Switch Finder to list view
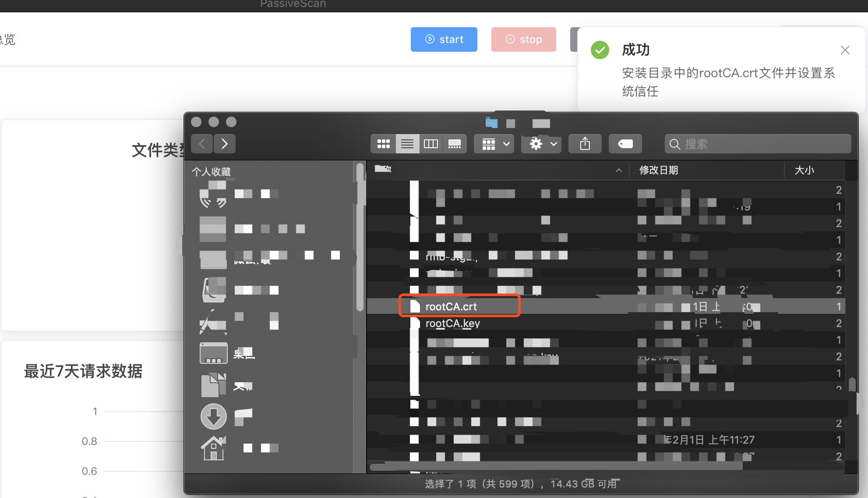Viewport: 868px width, 498px height. [407, 144]
